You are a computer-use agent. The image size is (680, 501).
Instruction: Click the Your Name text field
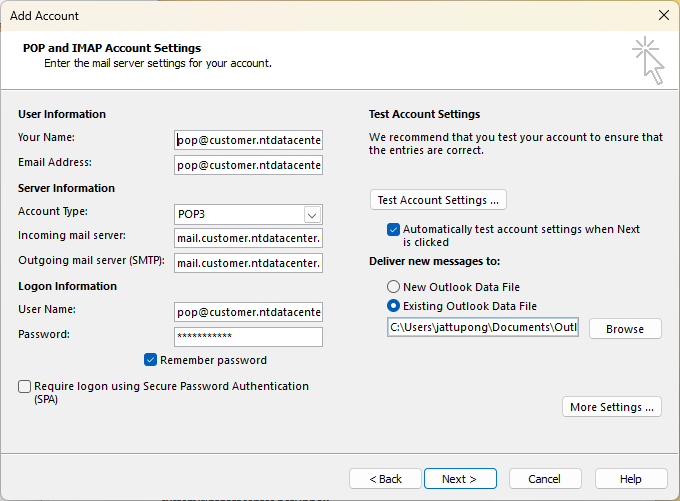248,140
